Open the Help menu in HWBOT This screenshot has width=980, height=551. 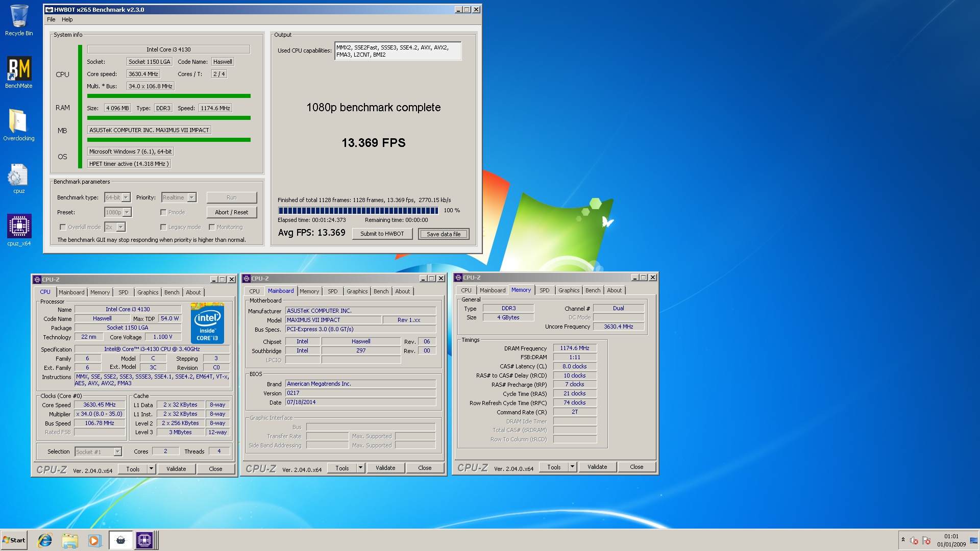click(67, 19)
